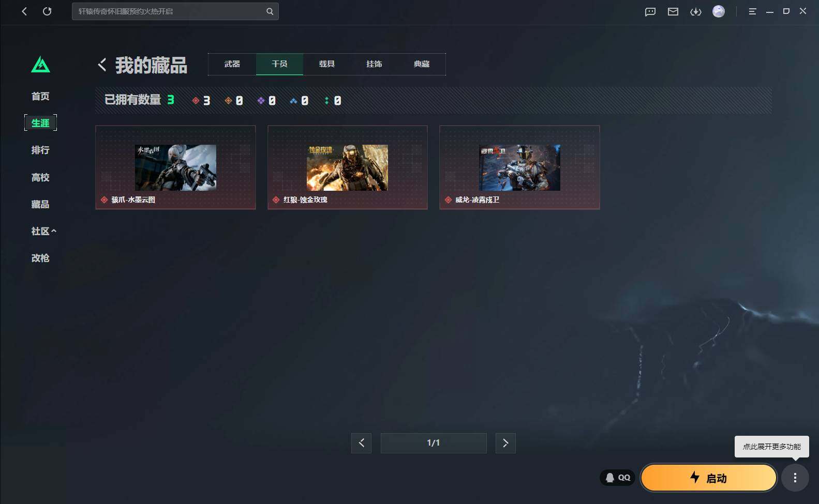The image size is (819, 504).
Task: Open 威龙-凌霄戍卫 skin thumbnail
Action: 519,167
